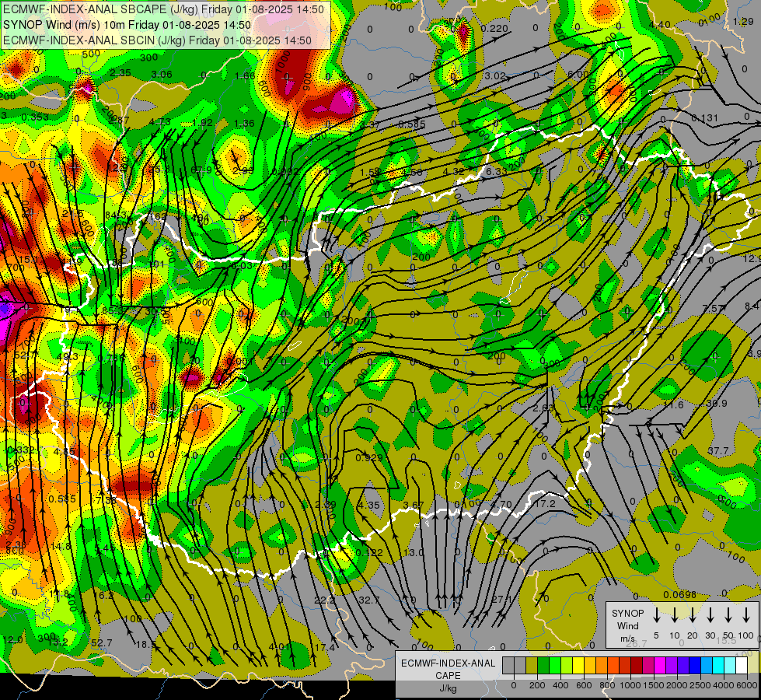Click the 4.35 value on the map
The image size is (761, 700).
pos(368,506)
